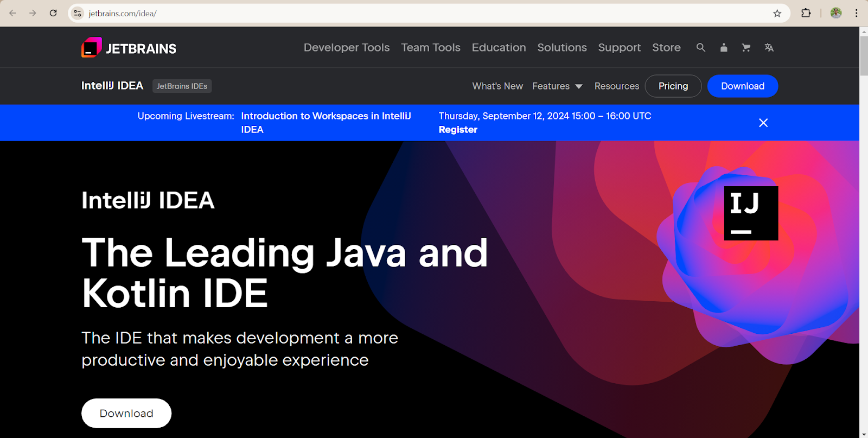Click the 'The IDE that makes development' tagline
The height and width of the screenshot is (438, 868).
240,349
